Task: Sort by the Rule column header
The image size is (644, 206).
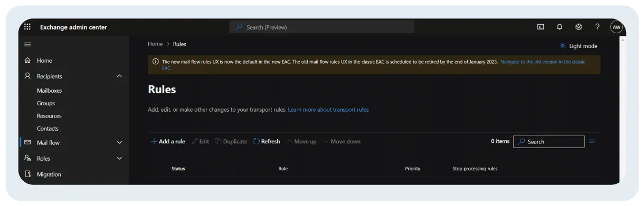Action: 283,169
